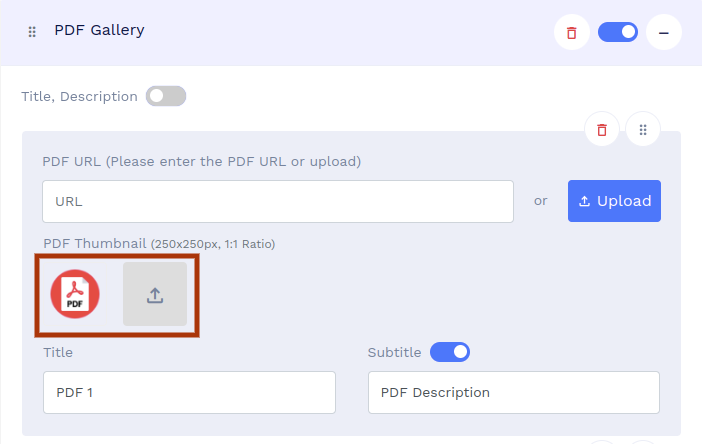The height and width of the screenshot is (444, 702).
Task: Upload a new PDF thumbnail image
Action: 155,294
